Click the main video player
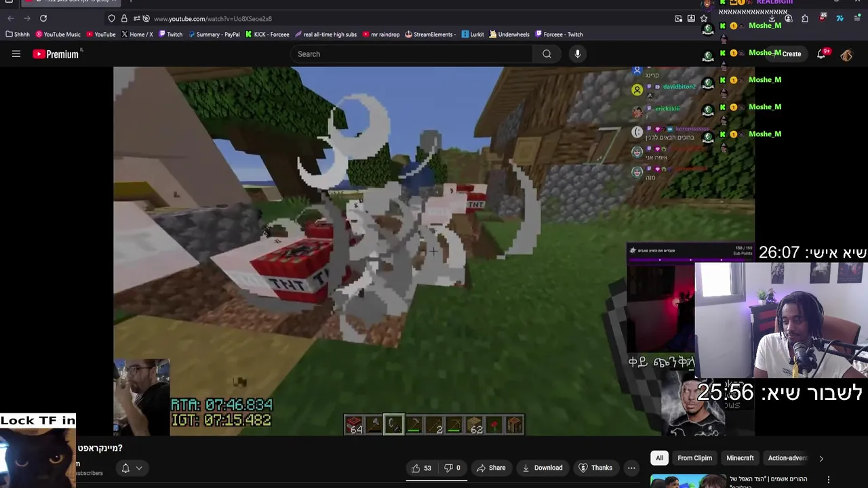This screenshot has width=868, height=488. coord(434,251)
